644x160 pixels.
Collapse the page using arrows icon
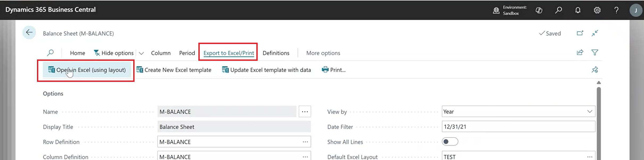595,33
